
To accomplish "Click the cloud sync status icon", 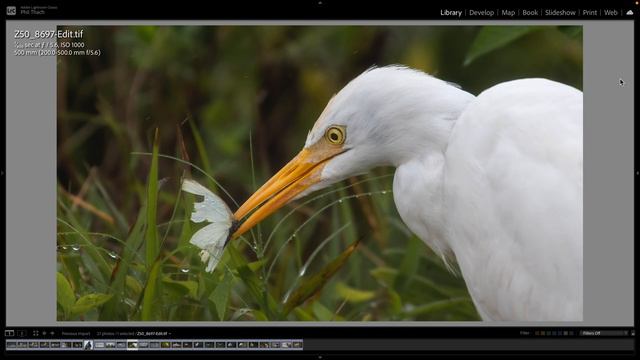I will coord(630,13).
